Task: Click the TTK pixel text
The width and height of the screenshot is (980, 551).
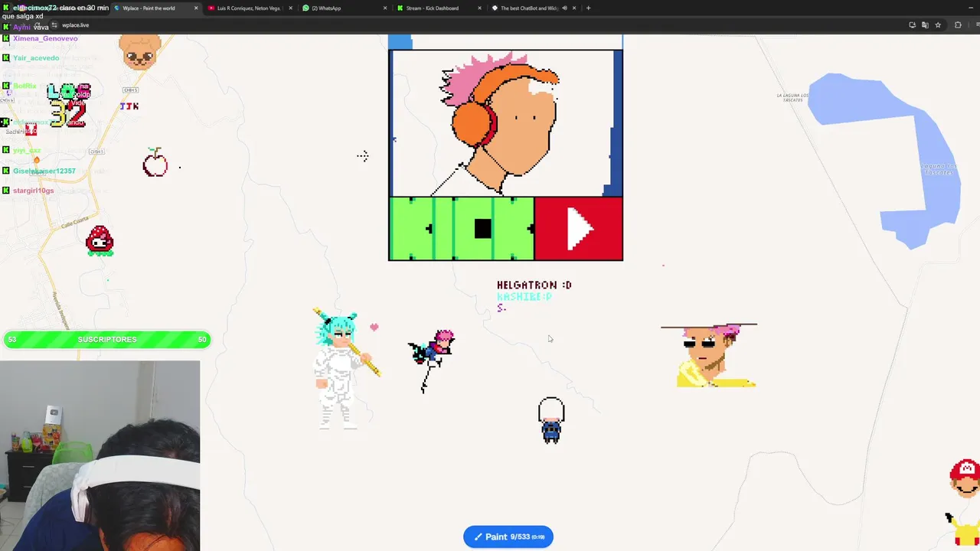Action: pyautogui.click(x=129, y=106)
